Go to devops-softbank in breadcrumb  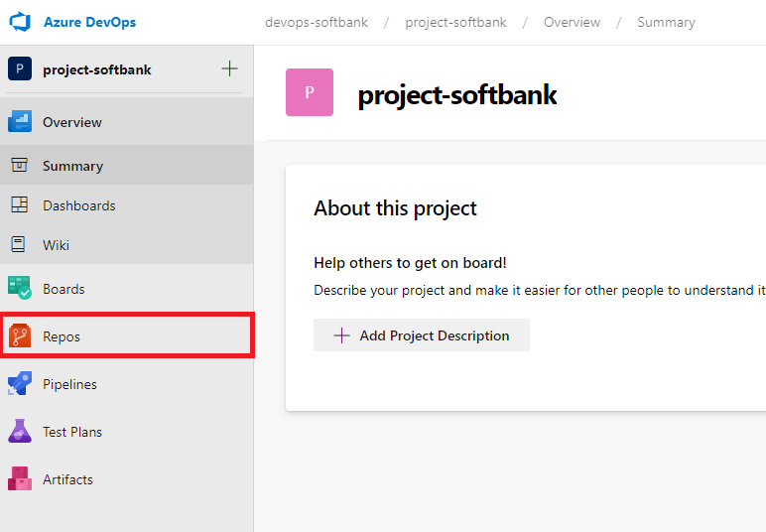317,22
